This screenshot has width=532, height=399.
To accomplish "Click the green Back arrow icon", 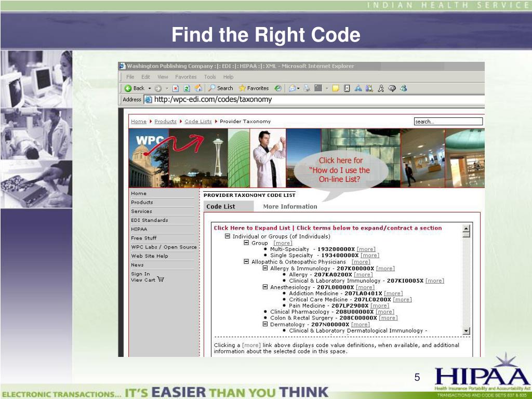I will [x=128, y=88].
